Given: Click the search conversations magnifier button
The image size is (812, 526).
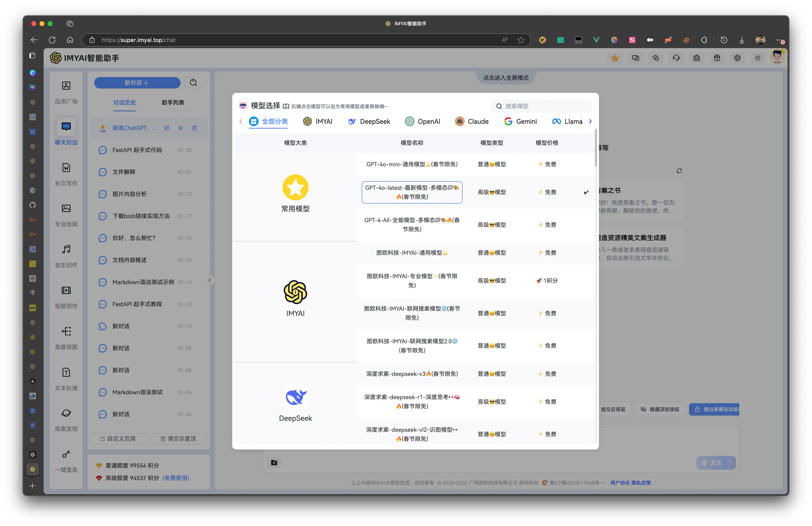Looking at the screenshot, I should pos(193,83).
